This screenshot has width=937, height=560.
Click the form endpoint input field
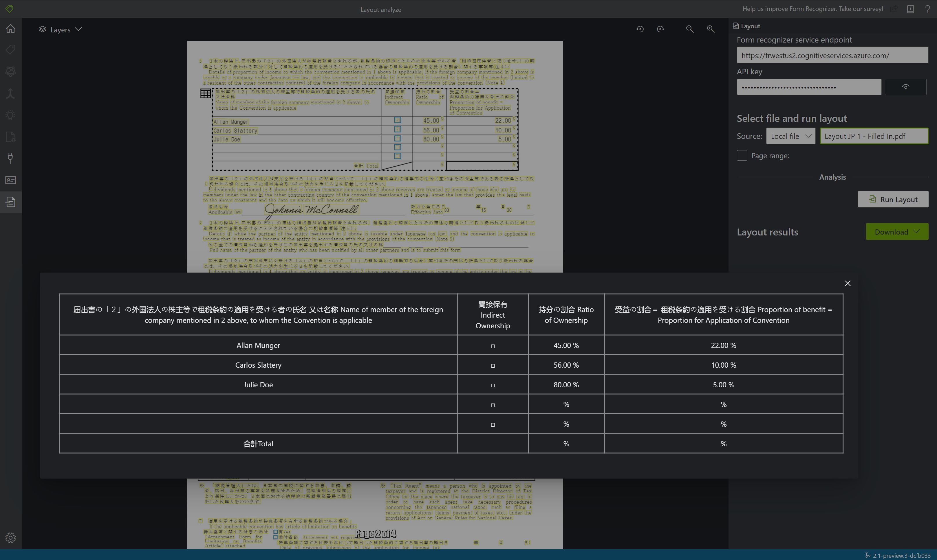pyautogui.click(x=832, y=55)
